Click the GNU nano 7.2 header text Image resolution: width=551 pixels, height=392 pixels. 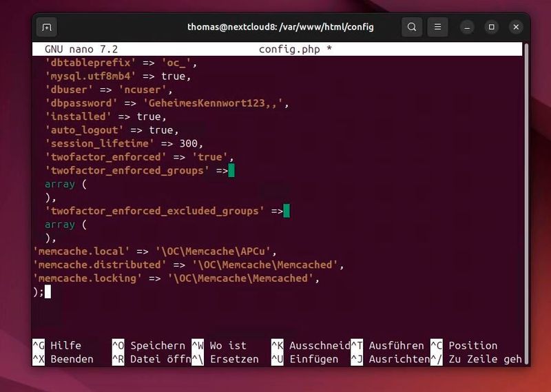click(x=81, y=49)
